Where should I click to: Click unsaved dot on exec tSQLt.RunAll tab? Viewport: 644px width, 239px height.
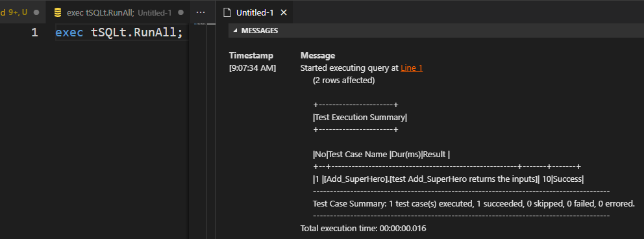[180, 12]
